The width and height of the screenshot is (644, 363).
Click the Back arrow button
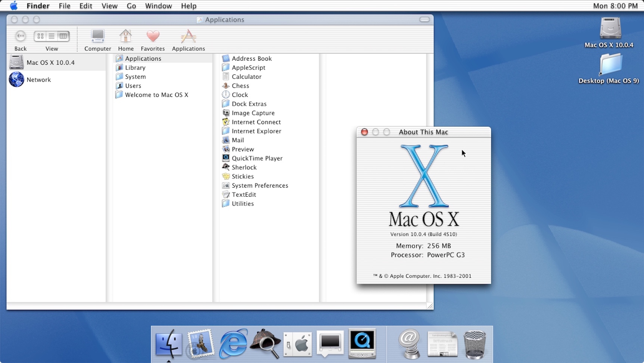[21, 36]
